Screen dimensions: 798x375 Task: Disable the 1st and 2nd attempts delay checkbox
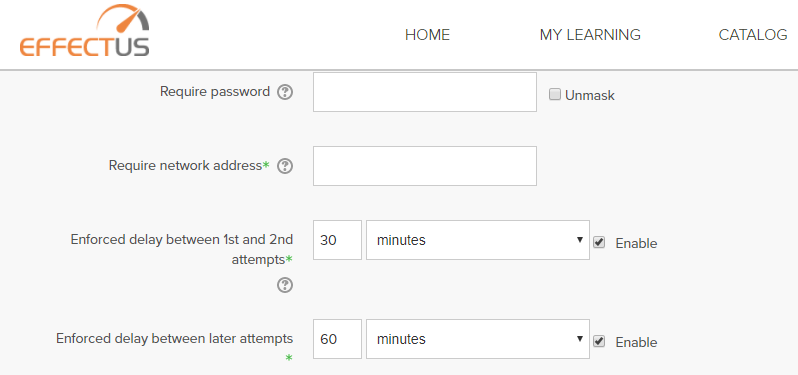click(599, 242)
